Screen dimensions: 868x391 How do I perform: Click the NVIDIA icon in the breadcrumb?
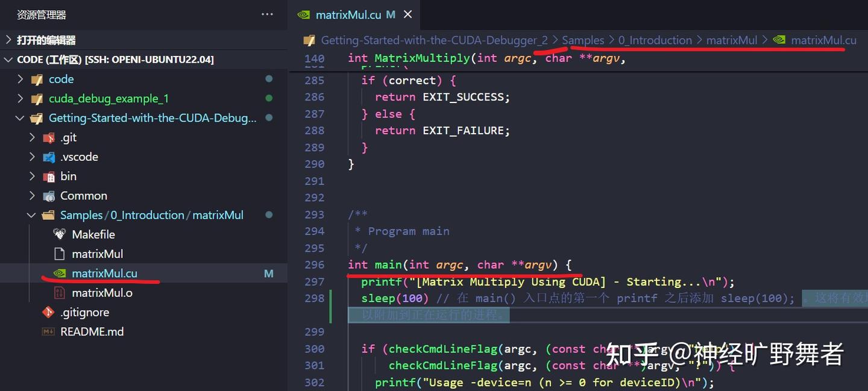pos(779,40)
